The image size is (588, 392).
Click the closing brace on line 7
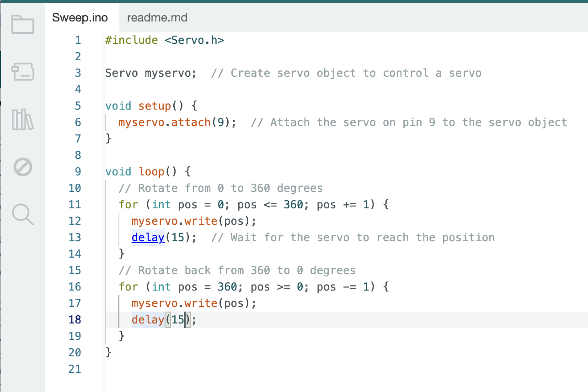tap(108, 139)
